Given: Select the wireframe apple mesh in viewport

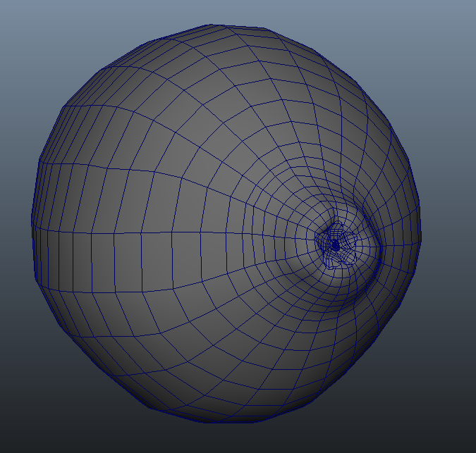Looking at the screenshot, I should coord(226,223).
